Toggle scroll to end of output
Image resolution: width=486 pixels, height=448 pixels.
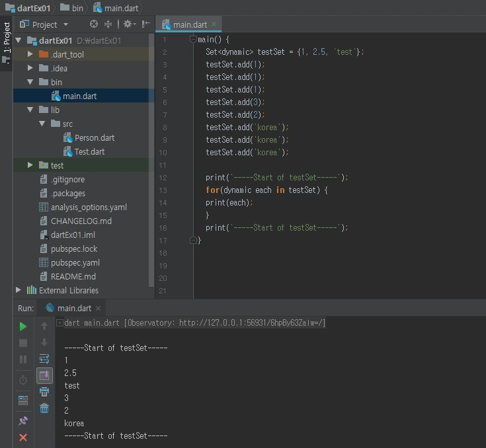[x=44, y=375]
